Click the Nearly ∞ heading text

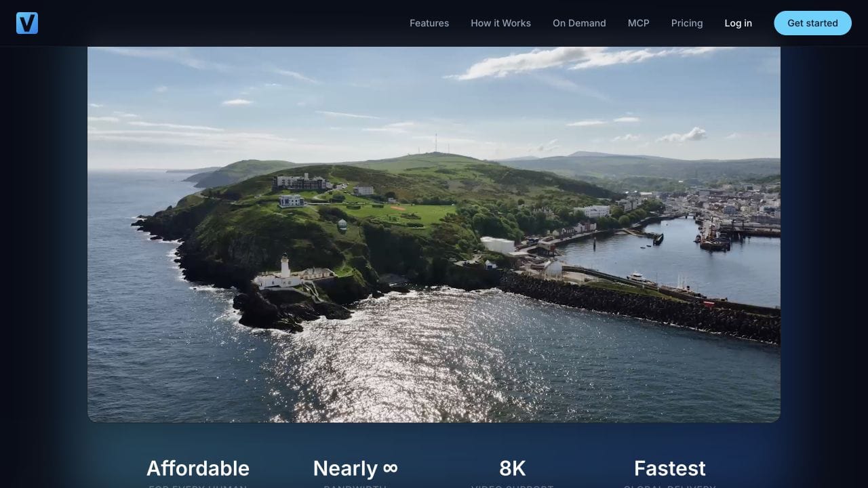[355, 468]
